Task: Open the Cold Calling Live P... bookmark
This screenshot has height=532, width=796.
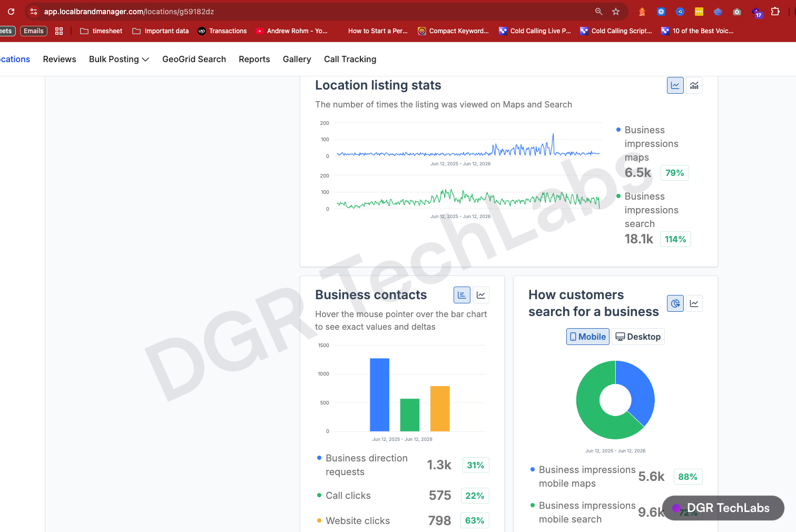Action: point(535,31)
